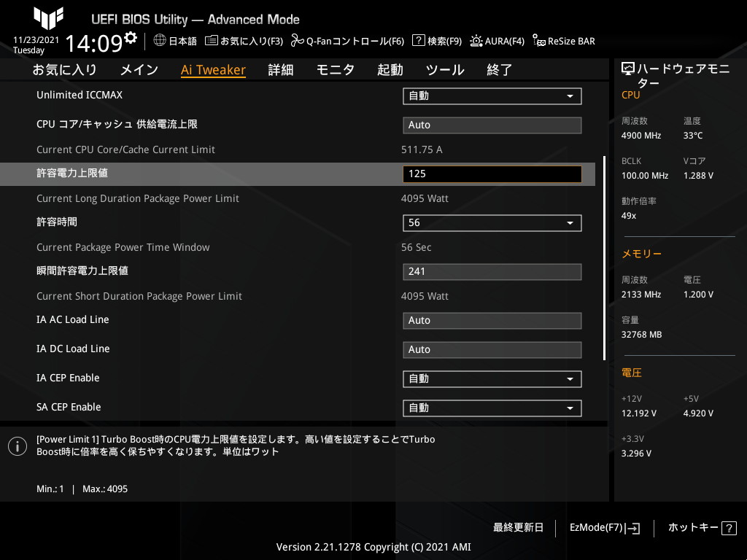This screenshot has width=747, height=560.
Task: Click the 11/23/2021 date text
Action: point(36,40)
